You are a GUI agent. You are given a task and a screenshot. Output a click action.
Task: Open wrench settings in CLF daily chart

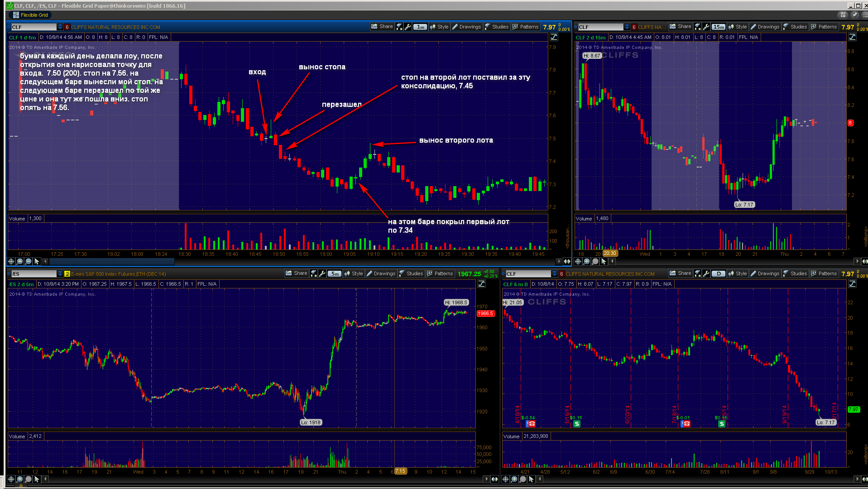[706, 273]
